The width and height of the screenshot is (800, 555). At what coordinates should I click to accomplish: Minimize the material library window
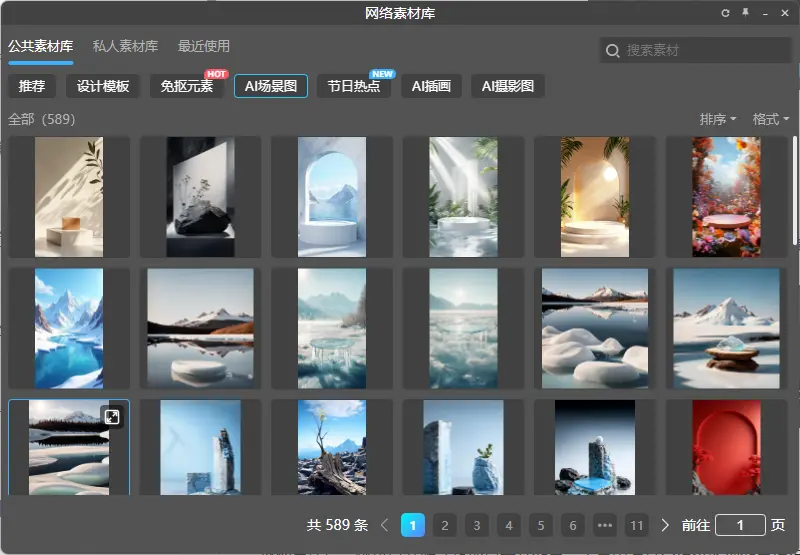(765, 13)
